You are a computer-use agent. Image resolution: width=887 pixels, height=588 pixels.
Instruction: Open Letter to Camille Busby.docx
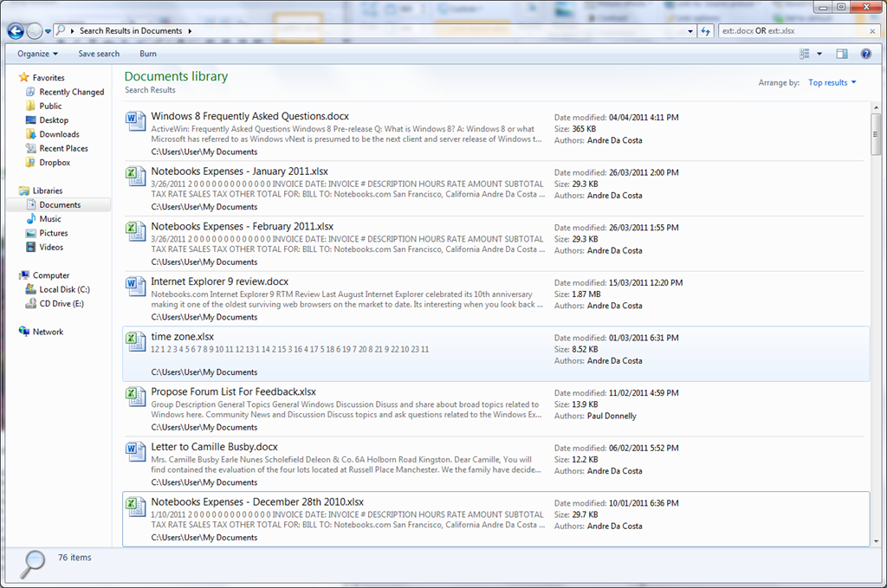(214, 447)
